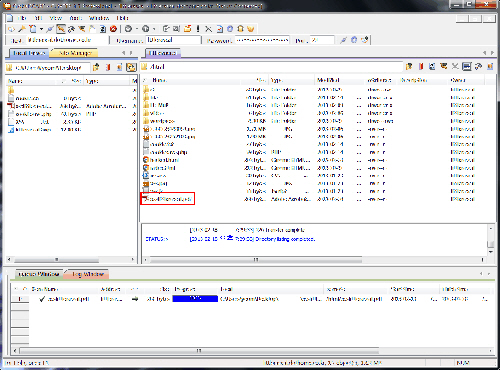Expand the dropdown arrow beside New icon

click(41, 29)
